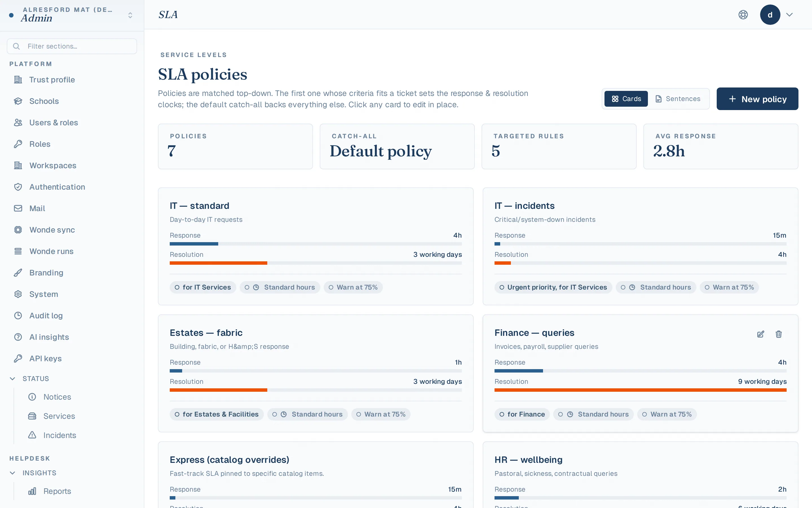
Task: Open API keys page
Action: coord(72,358)
